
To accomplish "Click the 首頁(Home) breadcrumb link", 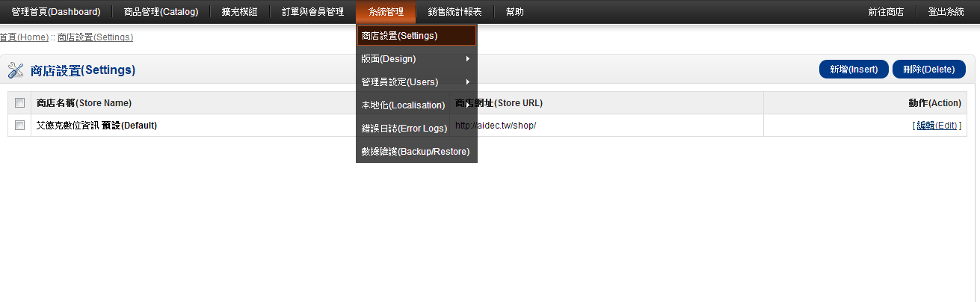I will pos(24,37).
